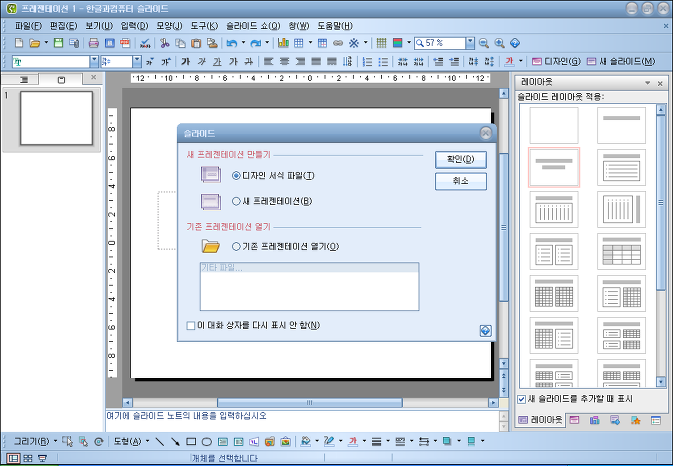Viewport: 673px width, 466px height.
Task: Open the 입력(D) menu
Action: 134,26
